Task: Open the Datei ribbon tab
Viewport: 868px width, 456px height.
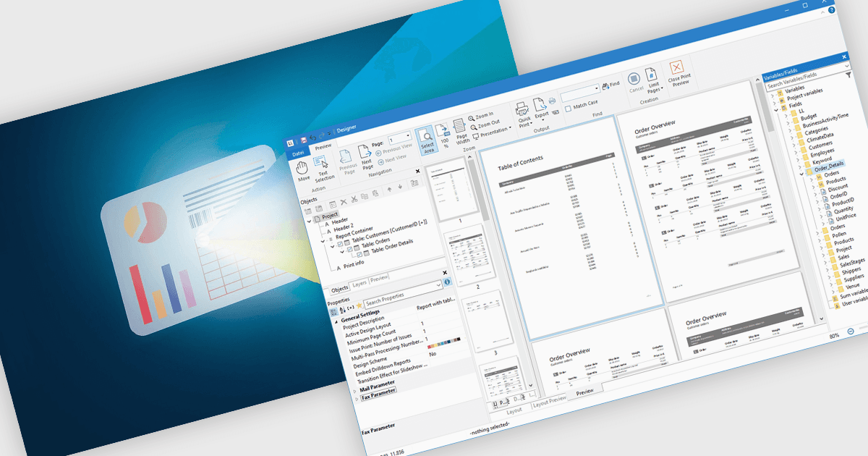Action: click(298, 154)
